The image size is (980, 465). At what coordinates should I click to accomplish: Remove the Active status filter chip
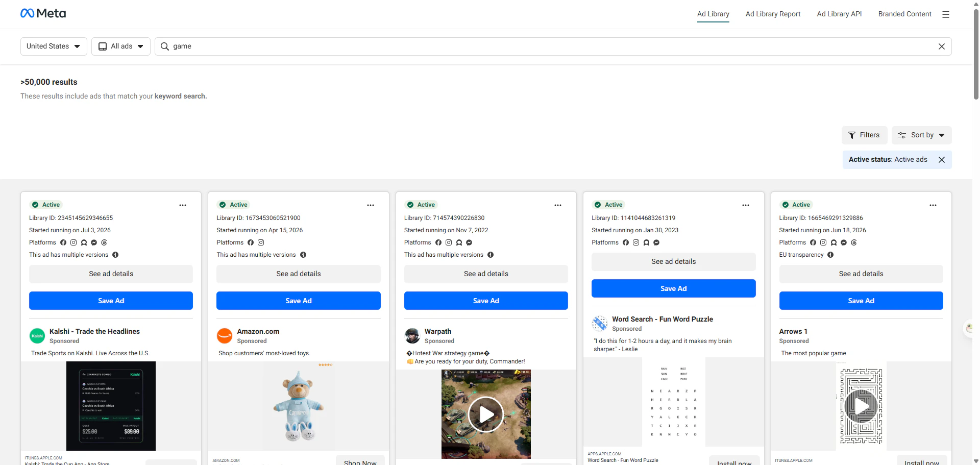[942, 160]
